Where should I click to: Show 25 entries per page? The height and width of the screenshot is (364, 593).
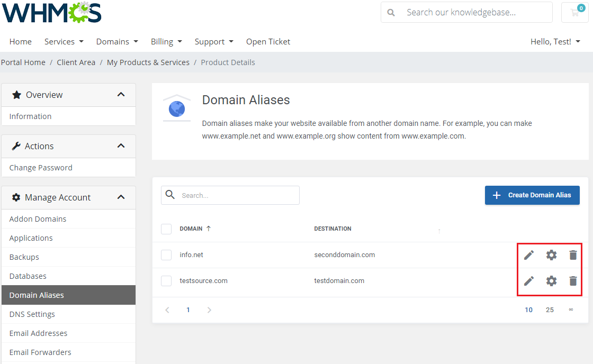(550, 310)
